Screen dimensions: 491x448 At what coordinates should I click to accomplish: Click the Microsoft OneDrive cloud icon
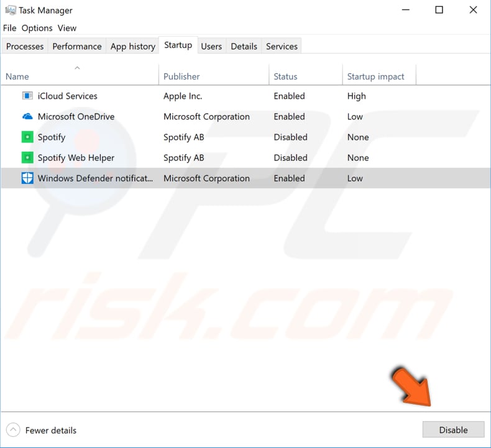click(27, 116)
